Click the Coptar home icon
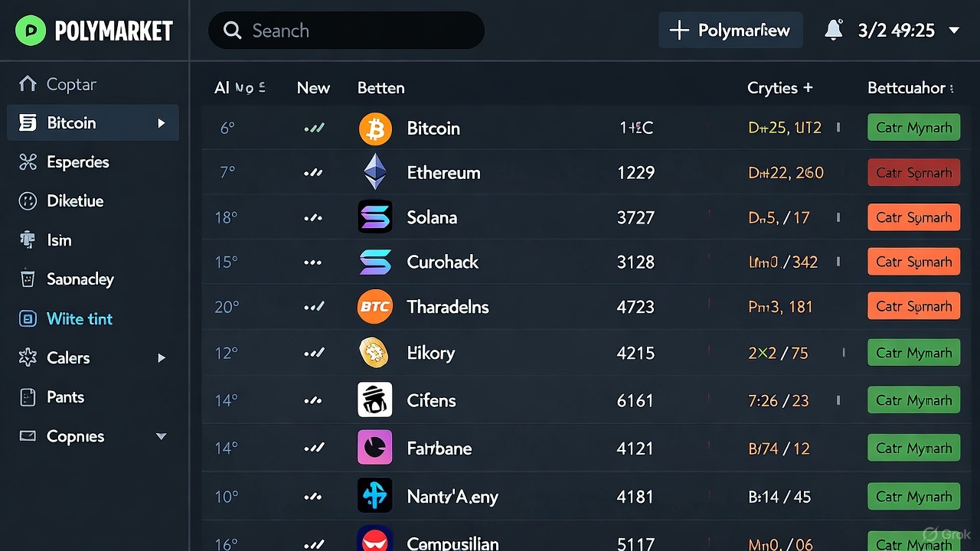This screenshot has height=551, width=980. [28, 84]
